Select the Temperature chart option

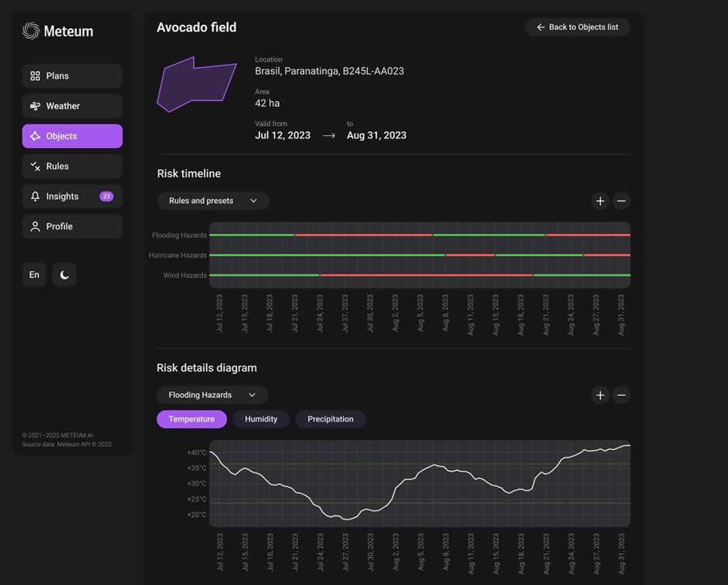(192, 419)
